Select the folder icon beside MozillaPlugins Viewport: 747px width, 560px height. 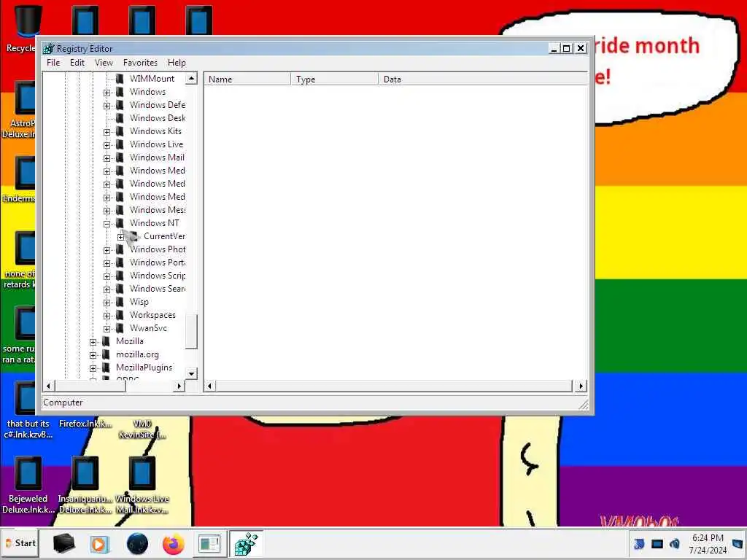[x=107, y=367]
